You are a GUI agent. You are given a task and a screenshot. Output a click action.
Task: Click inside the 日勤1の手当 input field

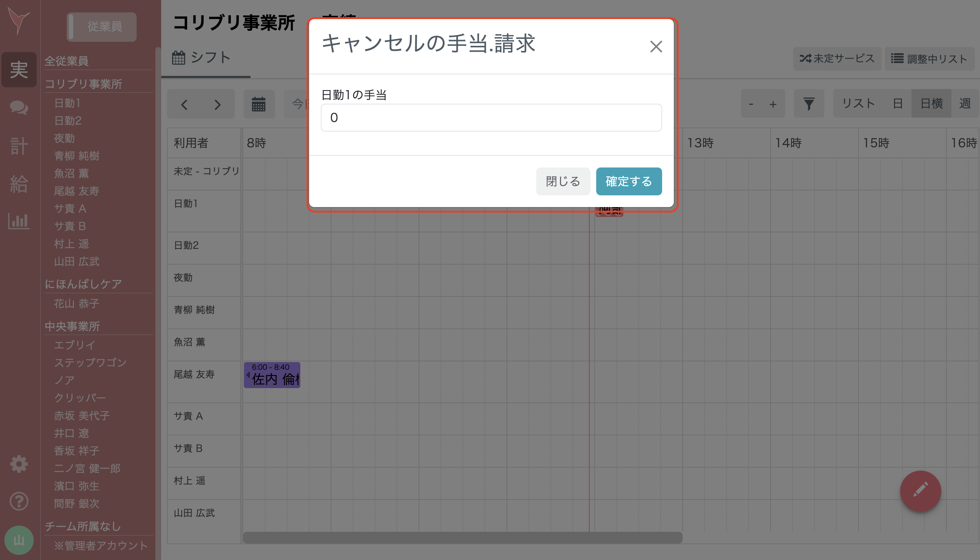pos(490,117)
